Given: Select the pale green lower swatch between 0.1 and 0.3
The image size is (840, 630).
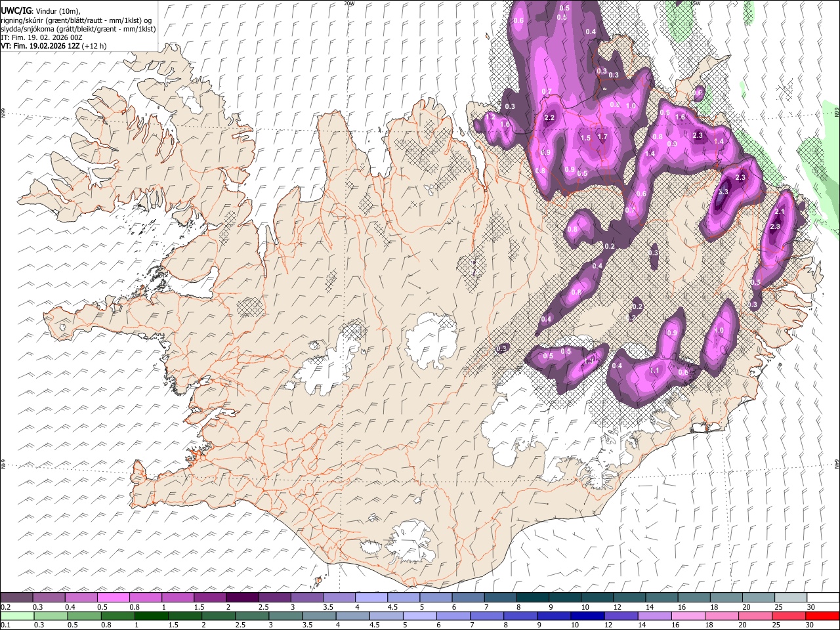Looking at the screenshot, I should pyautogui.click(x=17, y=616).
